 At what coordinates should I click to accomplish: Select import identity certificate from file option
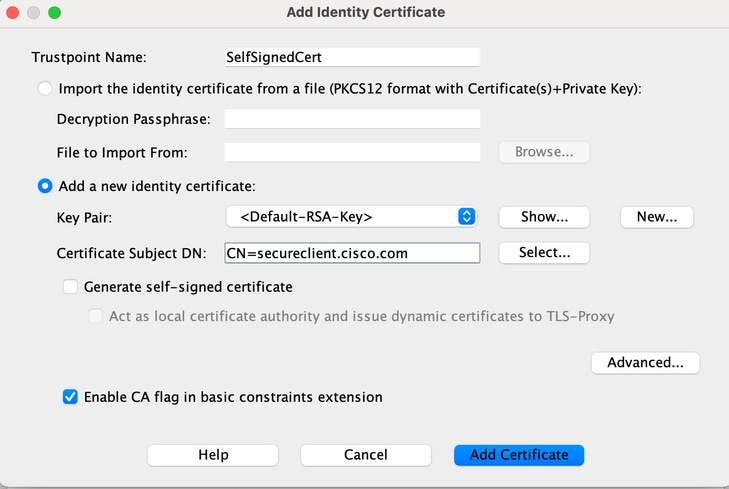point(45,89)
